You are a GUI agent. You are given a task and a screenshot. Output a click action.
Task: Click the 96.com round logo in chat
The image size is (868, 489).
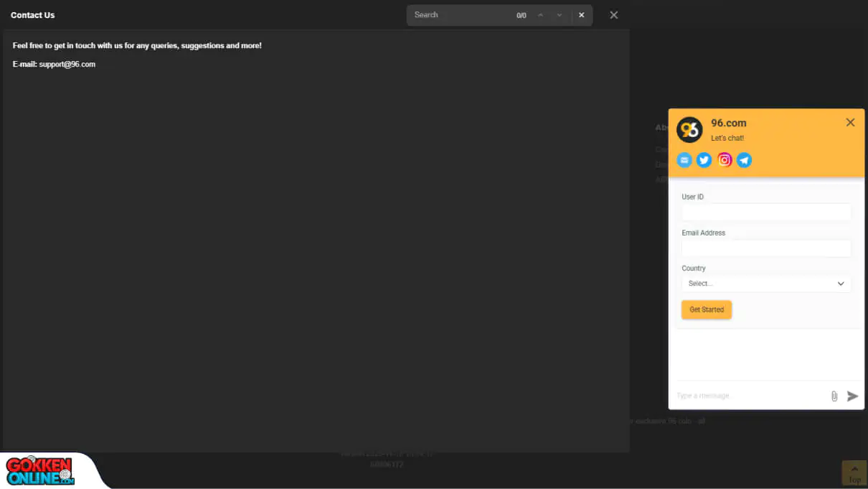coord(689,130)
